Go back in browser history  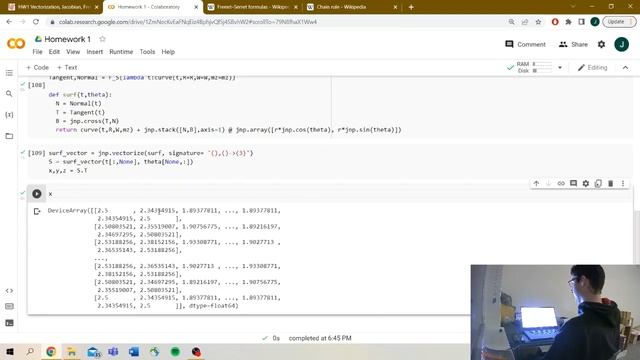(9, 22)
